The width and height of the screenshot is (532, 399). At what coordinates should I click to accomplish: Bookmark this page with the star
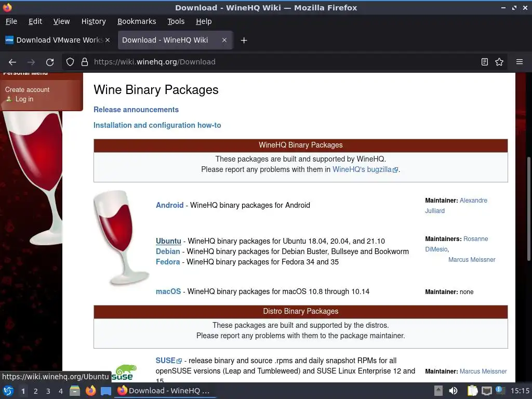[x=499, y=62]
